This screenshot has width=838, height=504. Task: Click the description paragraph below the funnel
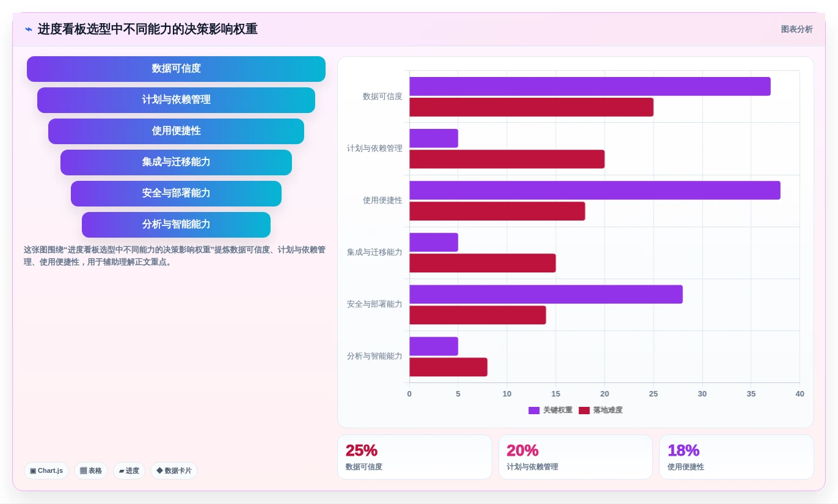click(x=175, y=256)
